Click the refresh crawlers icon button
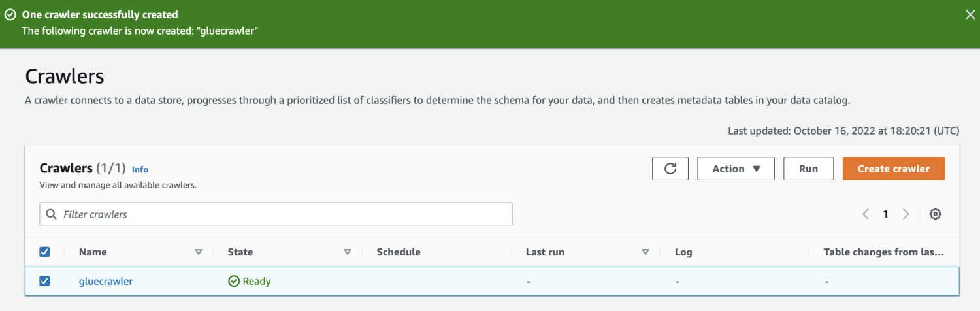 pyautogui.click(x=670, y=169)
